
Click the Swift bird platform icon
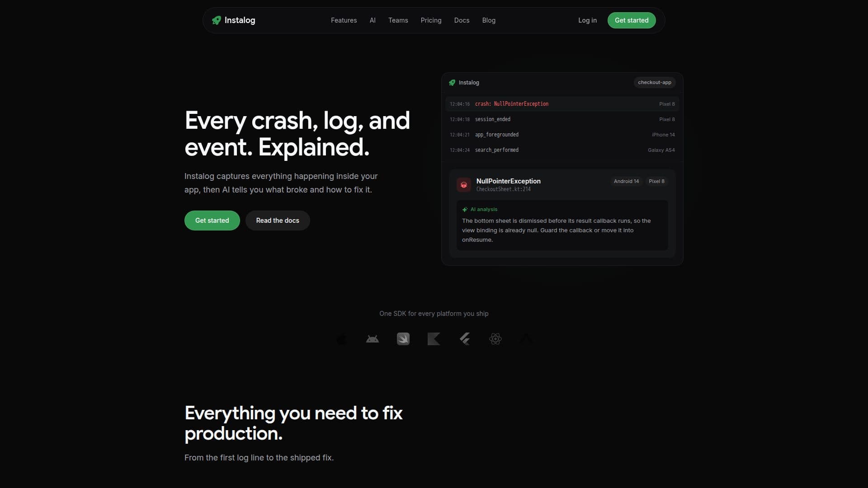[403, 339]
